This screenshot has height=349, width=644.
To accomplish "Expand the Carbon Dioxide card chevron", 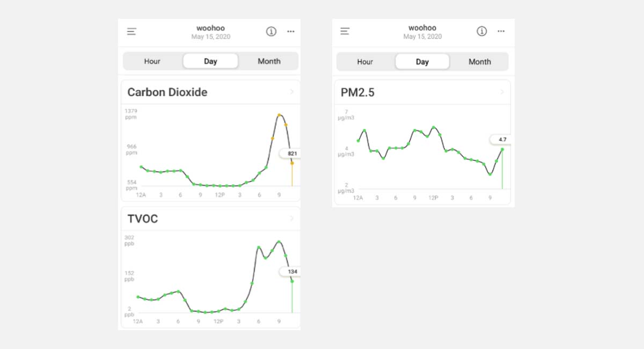I will 292,92.
